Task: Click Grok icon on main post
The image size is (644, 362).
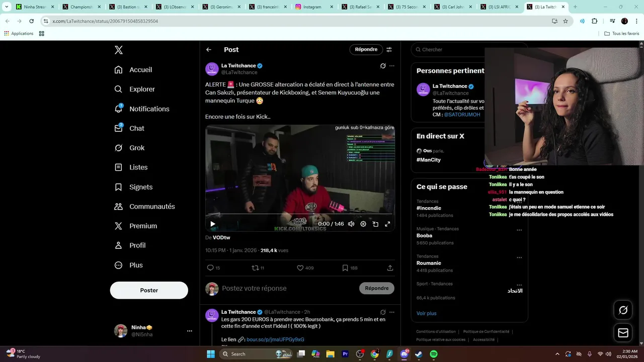Action: [x=383, y=66]
